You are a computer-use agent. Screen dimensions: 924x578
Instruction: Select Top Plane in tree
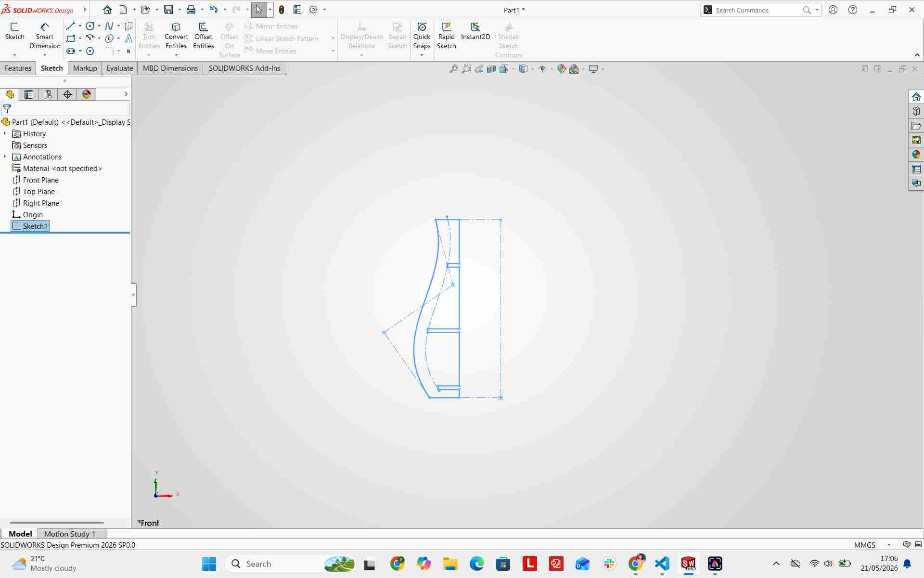tap(34, 192)
